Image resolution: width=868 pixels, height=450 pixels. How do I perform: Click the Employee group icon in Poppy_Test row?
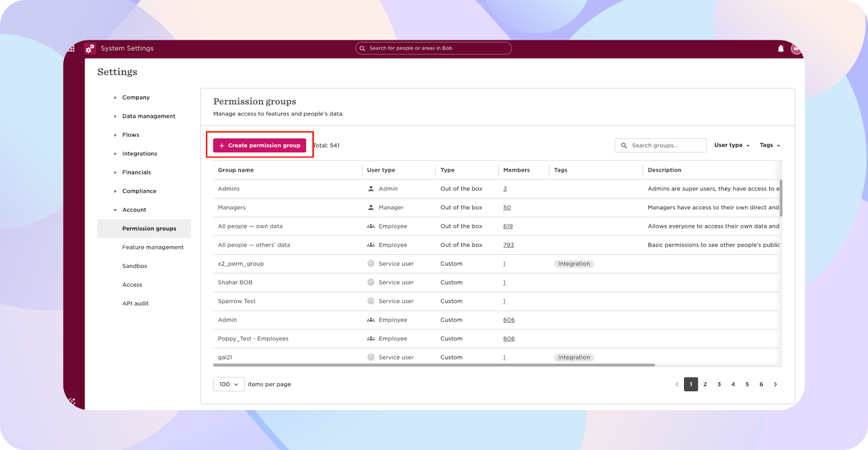[371, 339]
